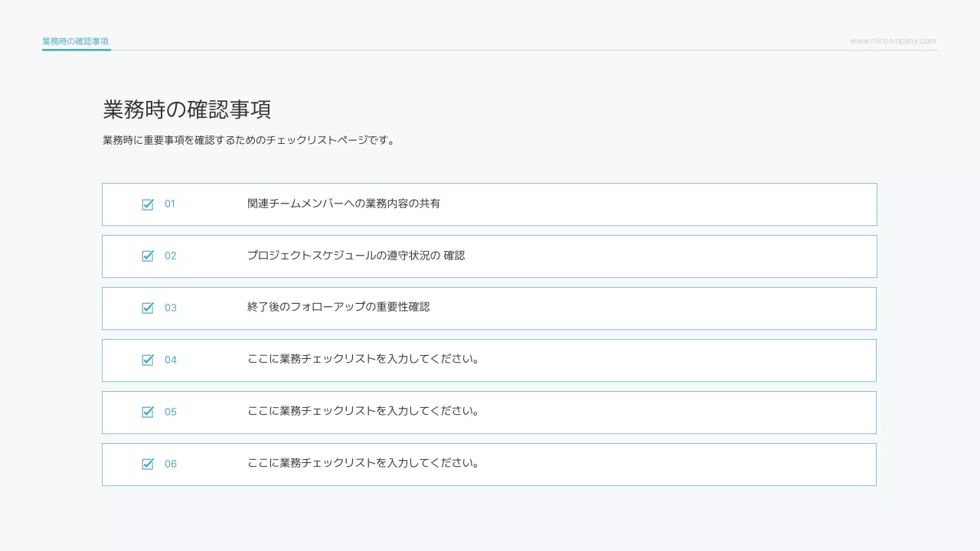Image resolution: width=980 pixels, height=551 pixels.
Task: Click the subtitle text under the main heading
Action: (248, 139)
